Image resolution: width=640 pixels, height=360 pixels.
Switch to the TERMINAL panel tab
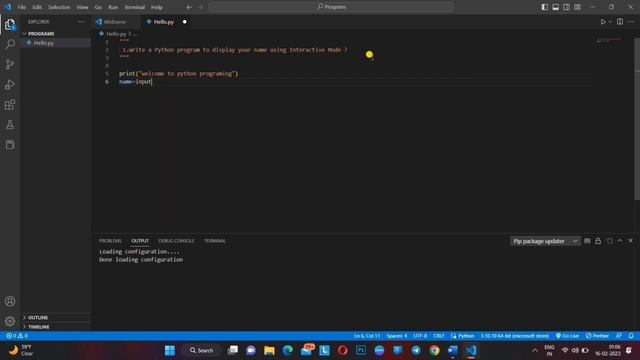(215, 241)
